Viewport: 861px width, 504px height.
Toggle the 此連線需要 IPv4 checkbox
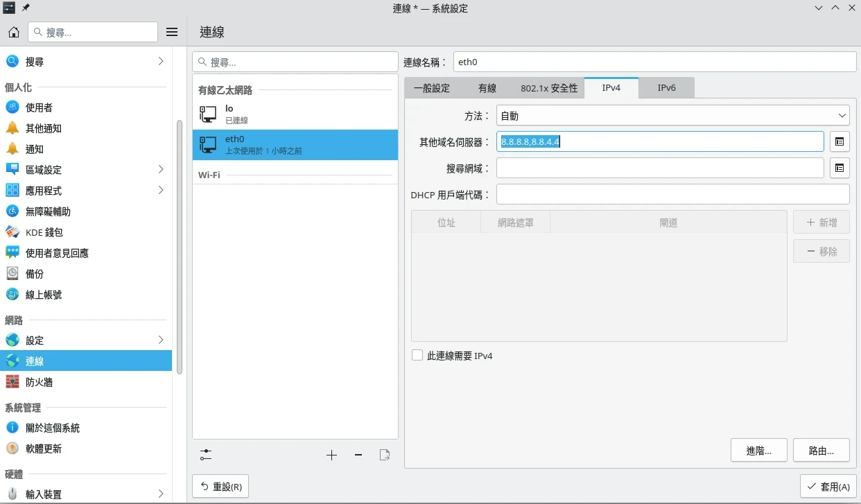point(417,356)
